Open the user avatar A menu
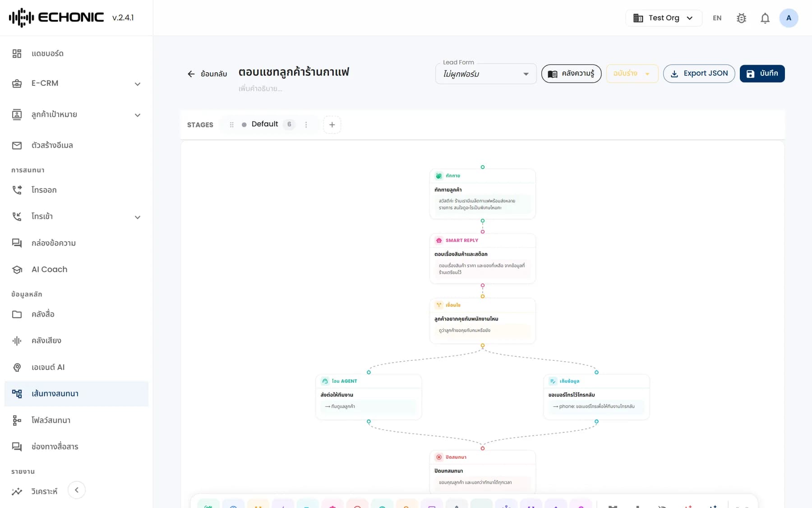 coord(789,18)
